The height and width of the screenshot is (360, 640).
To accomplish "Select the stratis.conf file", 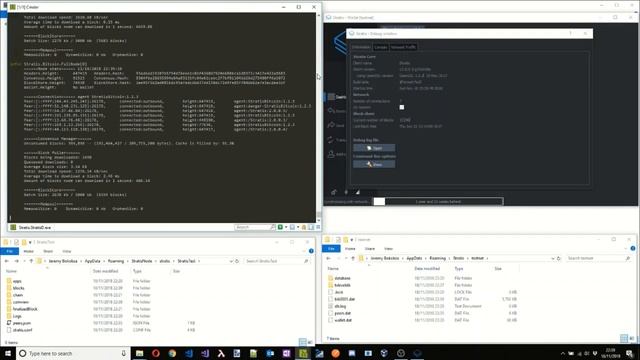I will pos(22,330).
